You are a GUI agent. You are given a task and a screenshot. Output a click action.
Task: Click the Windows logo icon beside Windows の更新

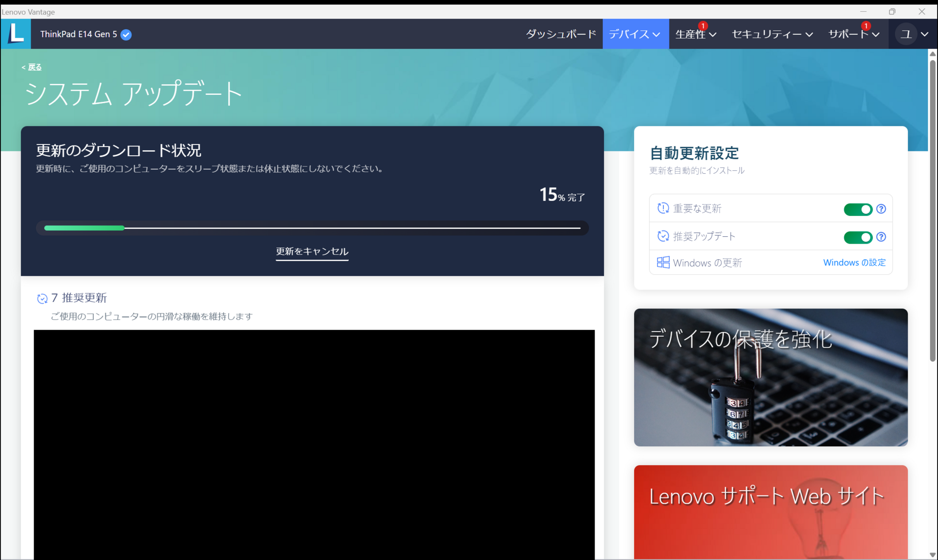click(x=663, y=263)
